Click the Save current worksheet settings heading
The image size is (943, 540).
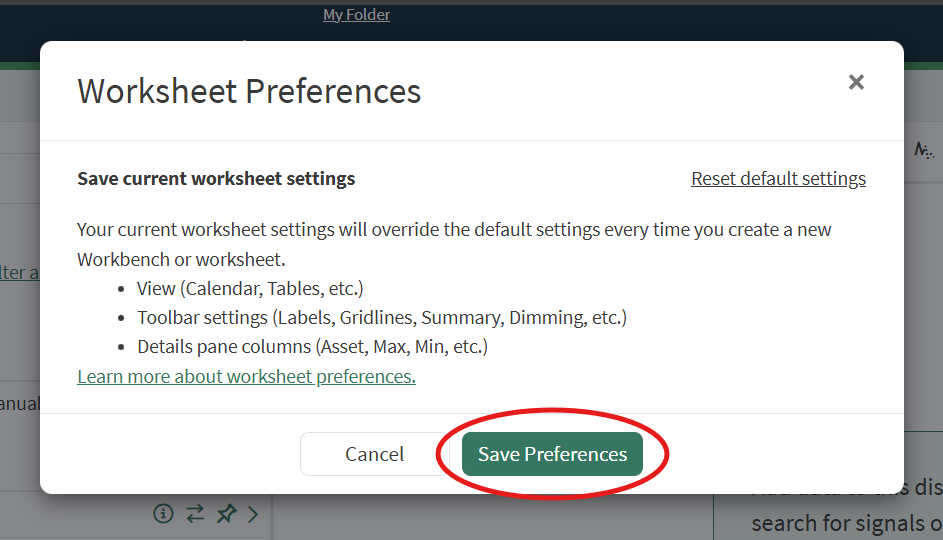pyautogui.click(x=216, y=179)
